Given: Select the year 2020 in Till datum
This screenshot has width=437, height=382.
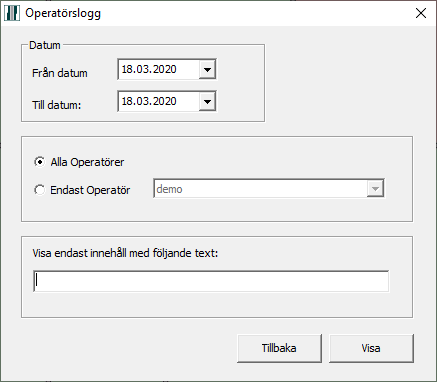Looking at the screenshot, I should point(163,101).
